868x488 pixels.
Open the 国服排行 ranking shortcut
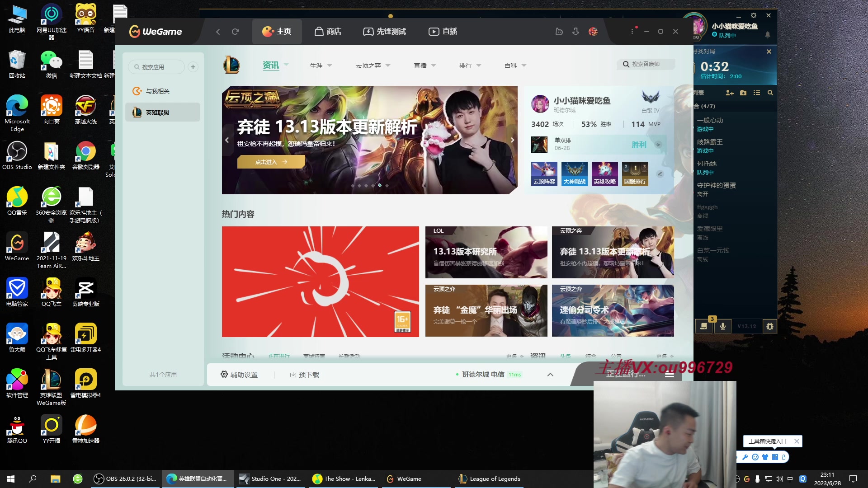[635, 174]
